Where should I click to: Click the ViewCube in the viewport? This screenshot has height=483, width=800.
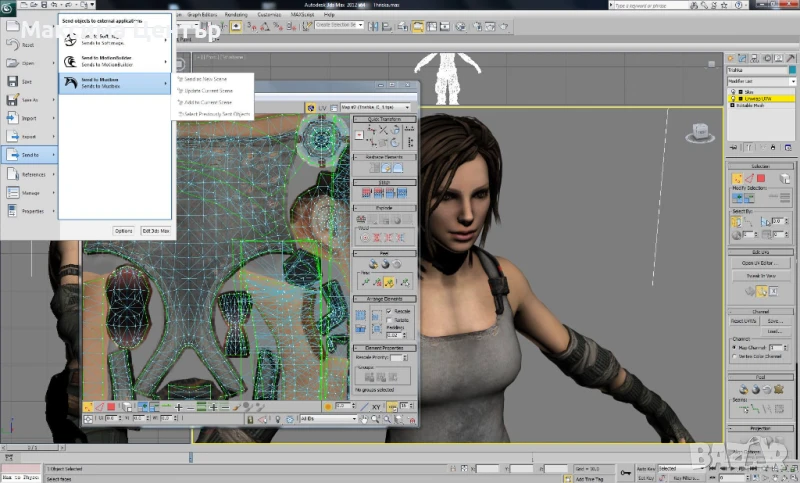[699, 132]
